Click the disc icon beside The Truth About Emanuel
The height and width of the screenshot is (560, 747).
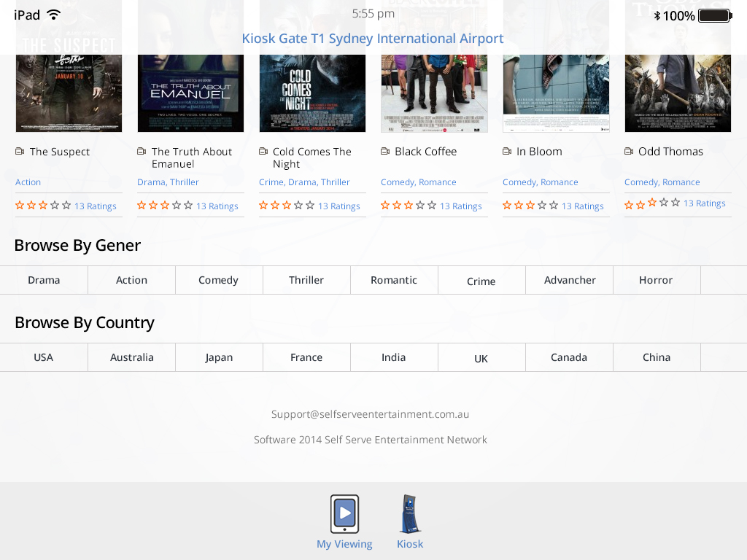pyautogui.click(x=141, y=151)
